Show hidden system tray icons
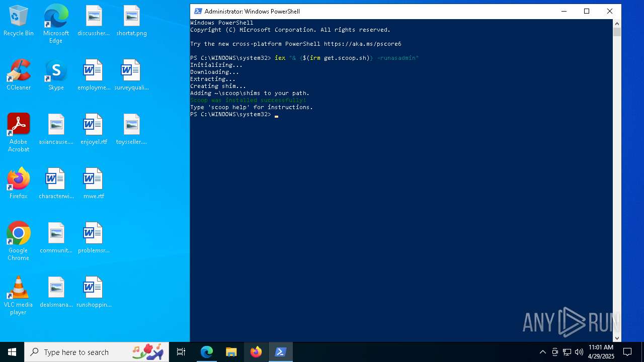Image resolution: width=644 pixels, height=362 pixels. (542, 352)
